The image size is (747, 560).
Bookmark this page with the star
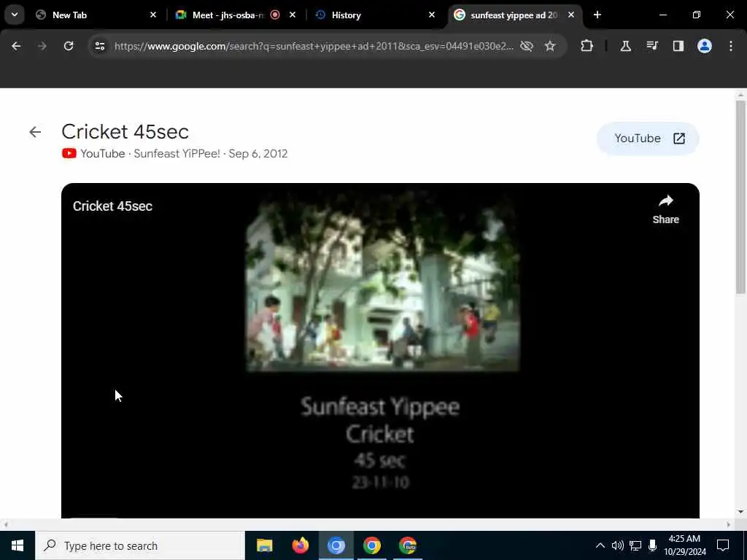tap(550, 46)
